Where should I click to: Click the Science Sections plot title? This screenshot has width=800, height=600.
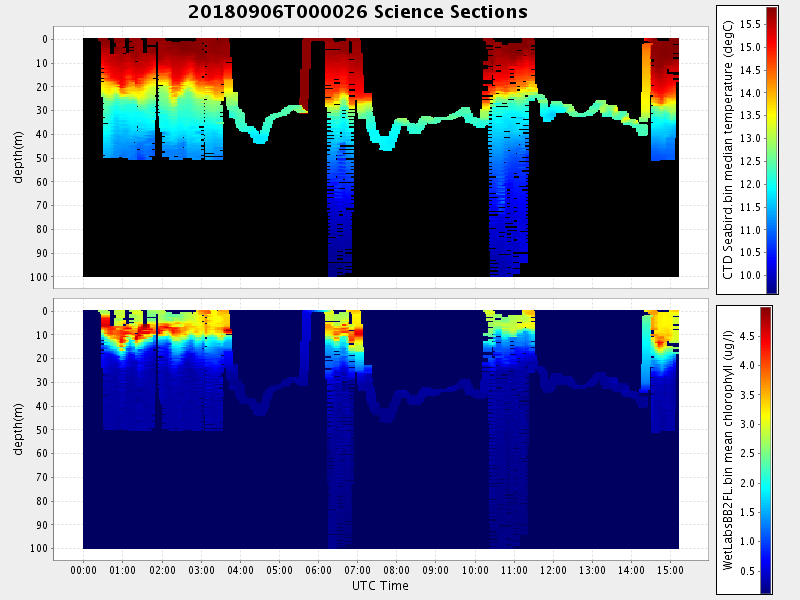[357, 12]
